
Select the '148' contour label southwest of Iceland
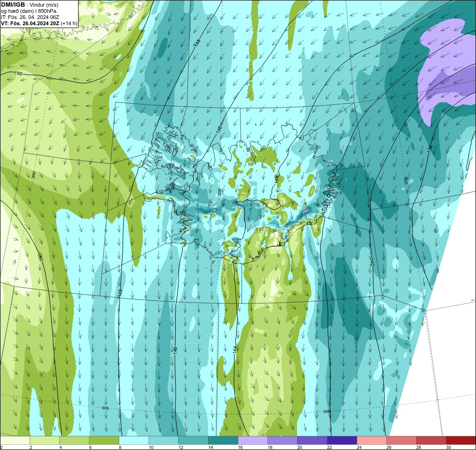click(x=120, y=293)
